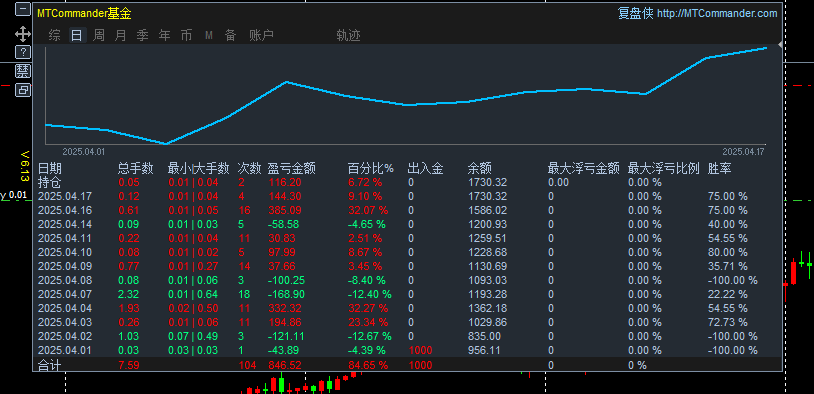Select the 2025.04.16 date row
This screenshot has height=394, width=814.
tap(65, 210)
